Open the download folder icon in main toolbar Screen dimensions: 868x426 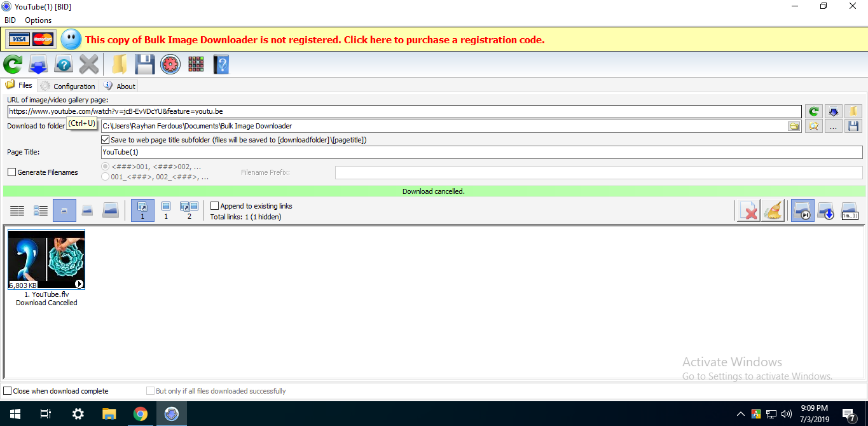(119, 64)
